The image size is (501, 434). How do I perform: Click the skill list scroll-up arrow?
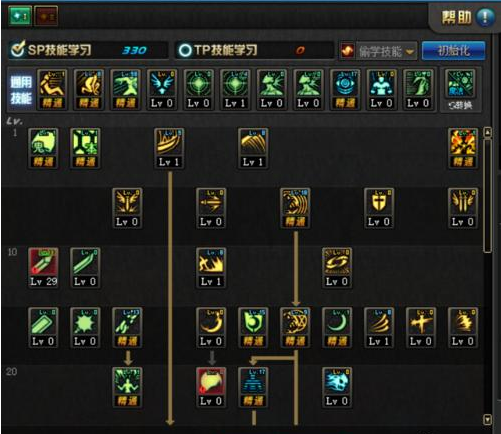(x=487, y=133)
